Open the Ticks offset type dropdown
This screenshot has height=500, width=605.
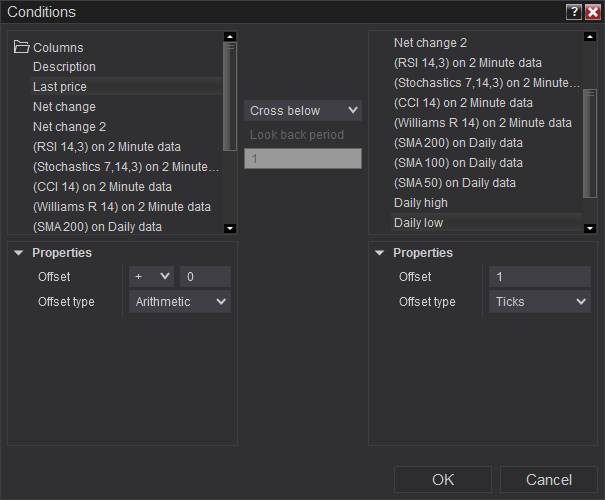click(540, 301)
